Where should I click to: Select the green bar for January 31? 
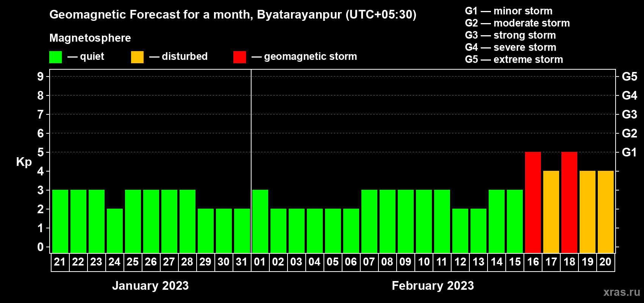(x=242, y=231)
